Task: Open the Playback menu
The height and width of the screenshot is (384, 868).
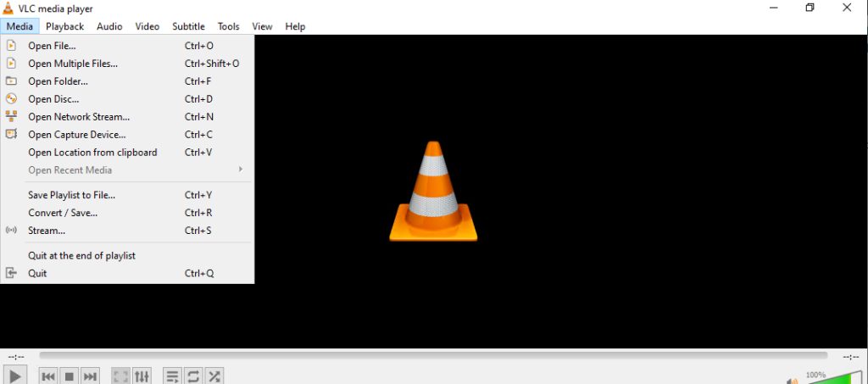Action: click(x=64, y=26)
